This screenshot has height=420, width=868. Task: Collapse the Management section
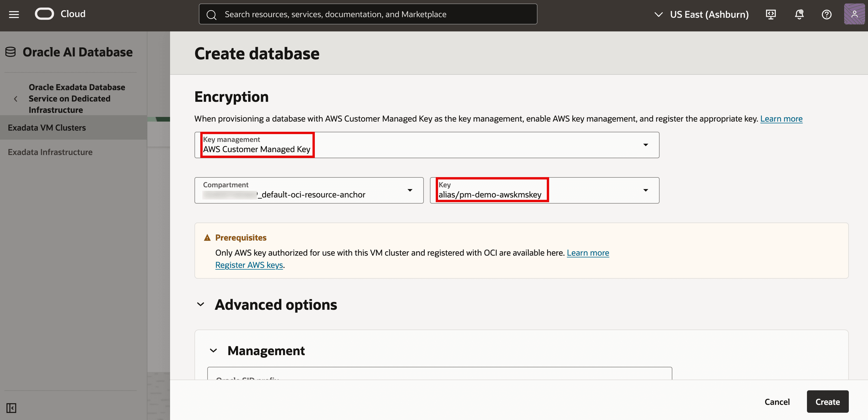tap(213, 350)
